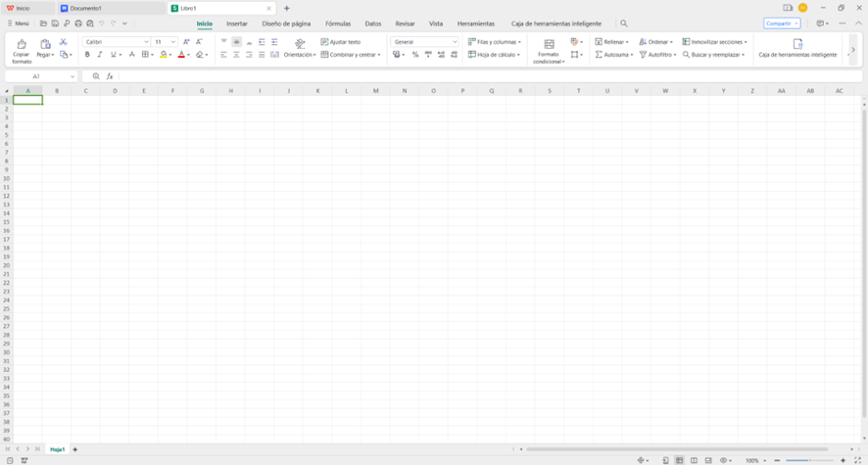Switch to the Insertar ribbon tab
Viewport: 868px width, 465px height.
pyautogui.click(x=237, y=23)
